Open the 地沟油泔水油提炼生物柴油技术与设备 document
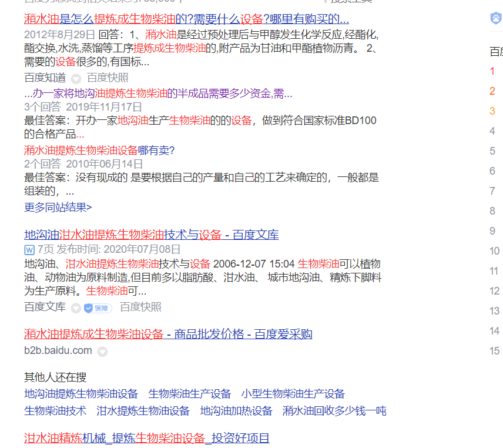 (x=151, y=234)
